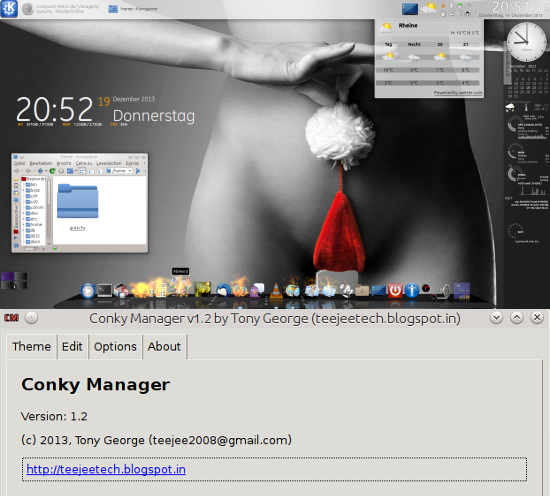Launch Firefox from the dock
Image resolution: width=550 pixels, height=496 pixels.
pos(240,289)
